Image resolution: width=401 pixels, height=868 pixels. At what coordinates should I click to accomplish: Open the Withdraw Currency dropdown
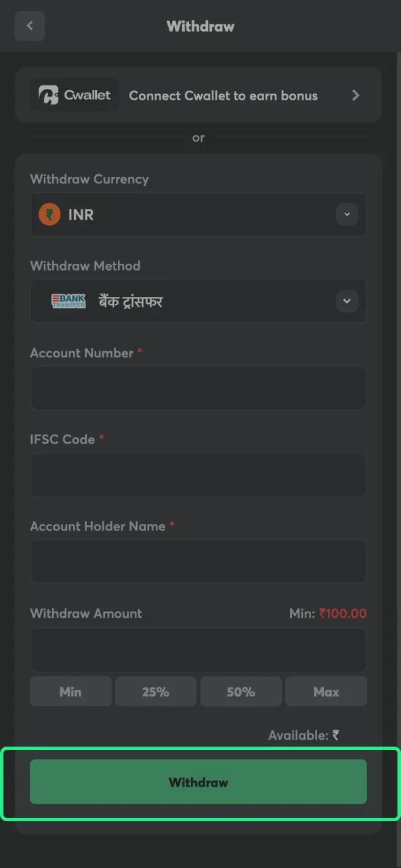click(x=198, y=214)
